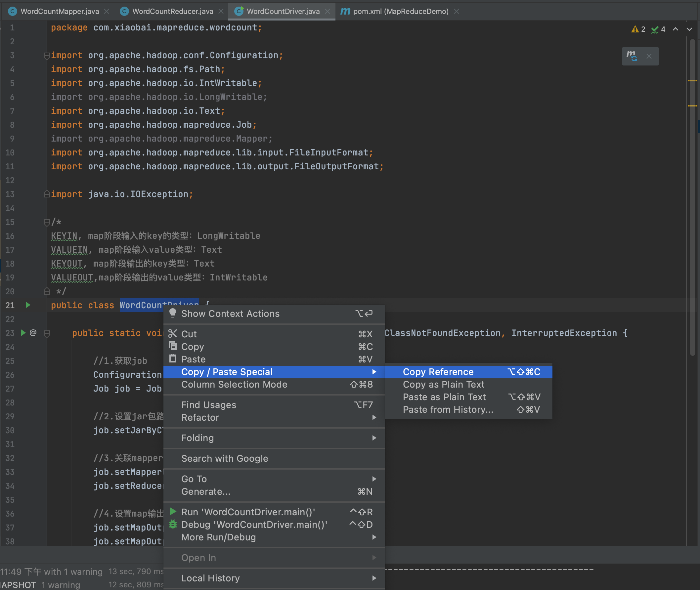Click the run gutter icon beside main method
Screen dimensions: 700x590
[x=23, y=333]
